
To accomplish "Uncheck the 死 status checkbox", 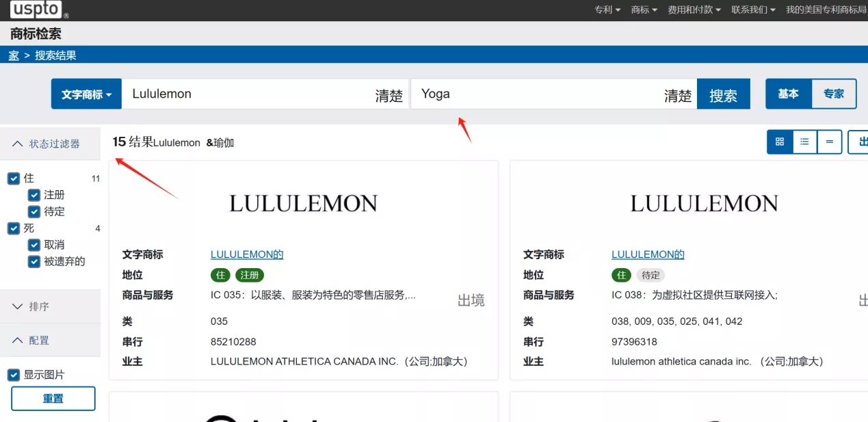I will [13, 228].
